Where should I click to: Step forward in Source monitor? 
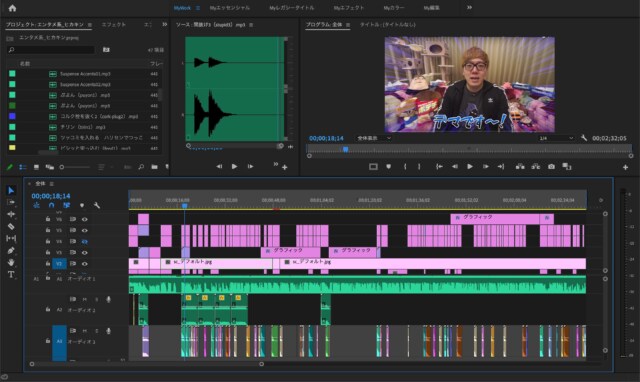pyautogui.click(x=250, y=167)
